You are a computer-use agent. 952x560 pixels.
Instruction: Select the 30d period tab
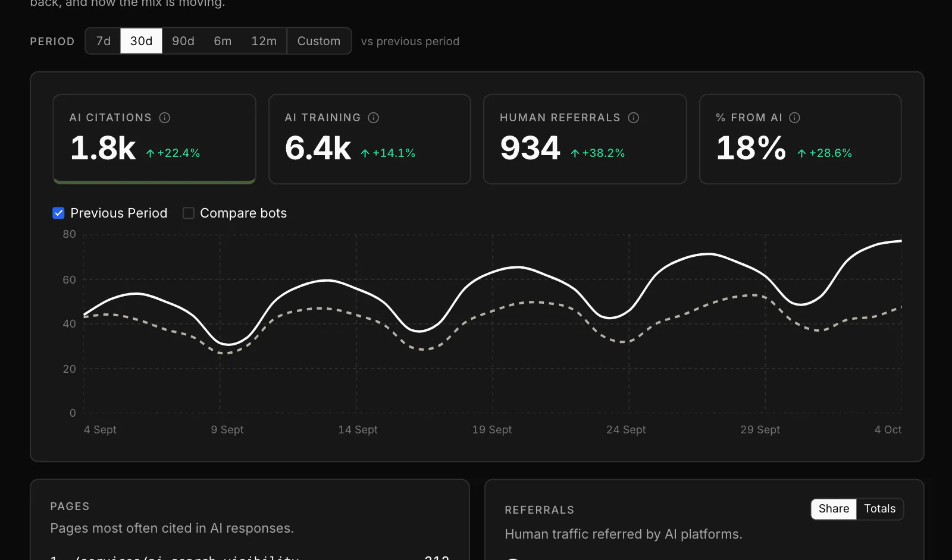coord(142,41)
